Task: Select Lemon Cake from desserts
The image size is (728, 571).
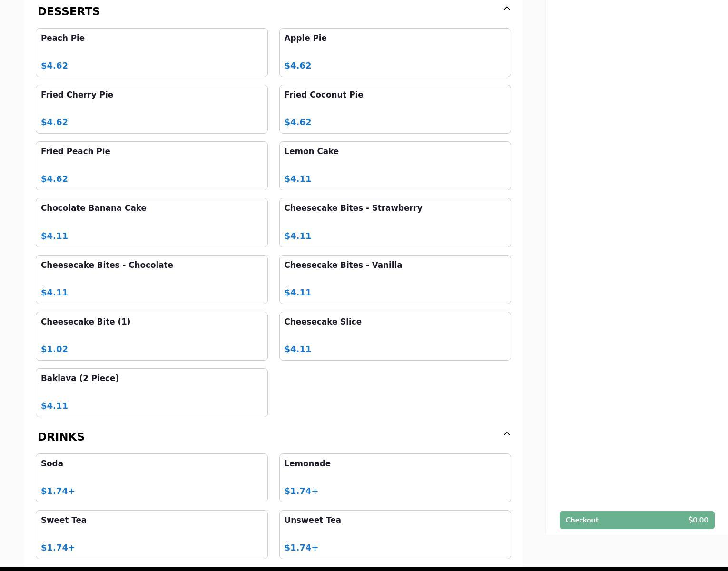Action: coord(395,166)
